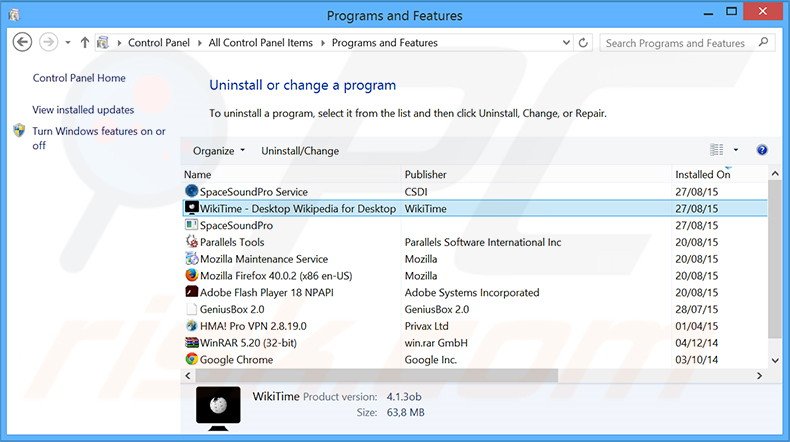
Task: Click the Adobe Flash Player icon
Action: point(191,292)
